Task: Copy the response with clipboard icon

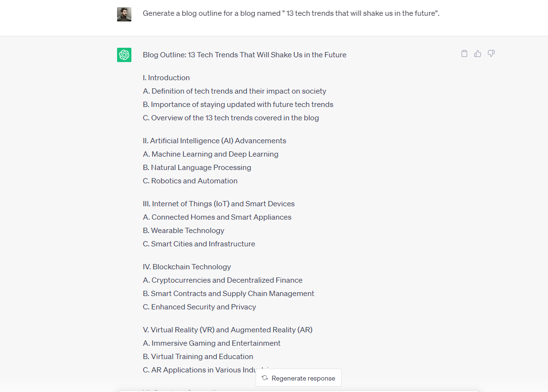Action: tap(464, 53)
